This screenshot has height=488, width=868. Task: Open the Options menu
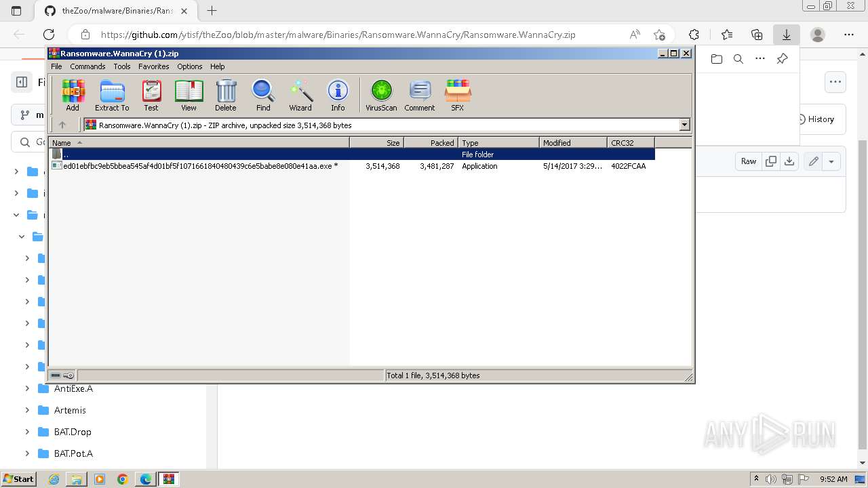coord(190,66)
